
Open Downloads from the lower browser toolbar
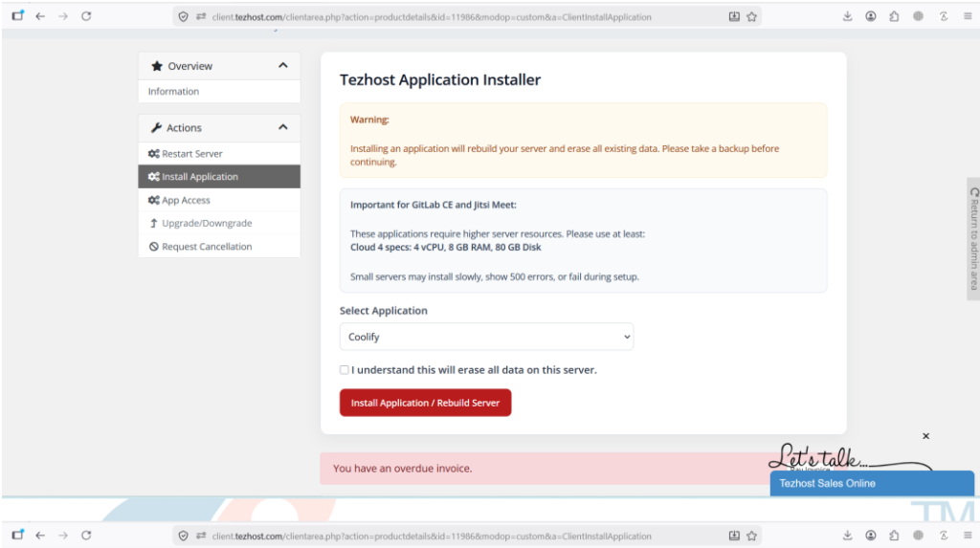[848, 536]
